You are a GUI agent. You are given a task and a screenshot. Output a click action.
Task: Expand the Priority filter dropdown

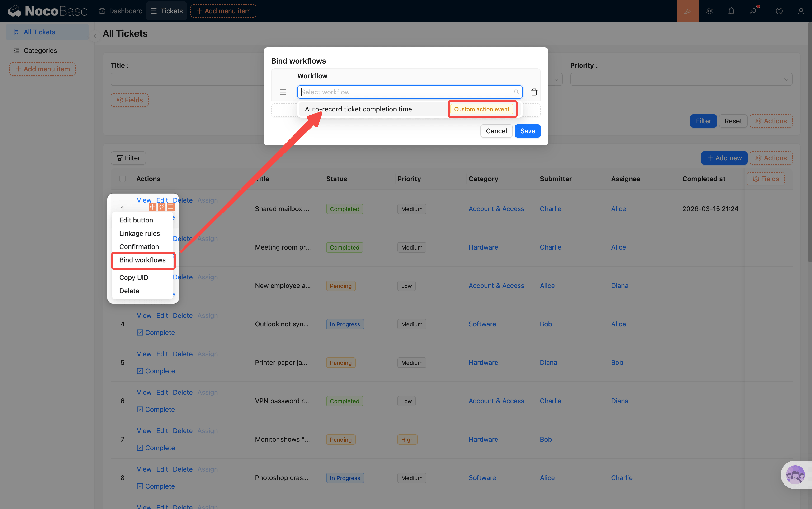(681, 79)
